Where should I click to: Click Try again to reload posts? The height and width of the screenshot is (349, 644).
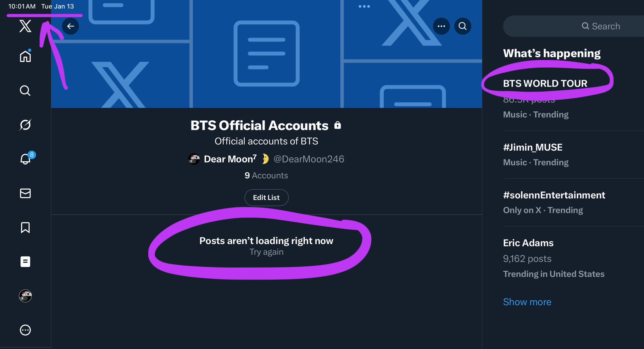coord(266,252)
